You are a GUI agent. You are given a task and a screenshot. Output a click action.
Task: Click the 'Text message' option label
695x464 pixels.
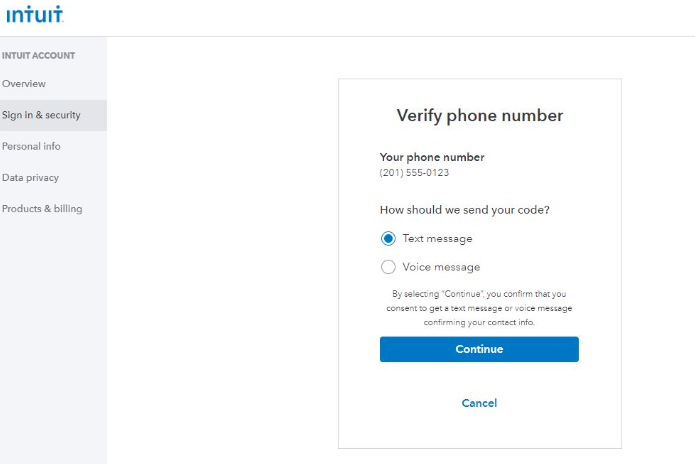pyautogui.click(x=437, y=239)
